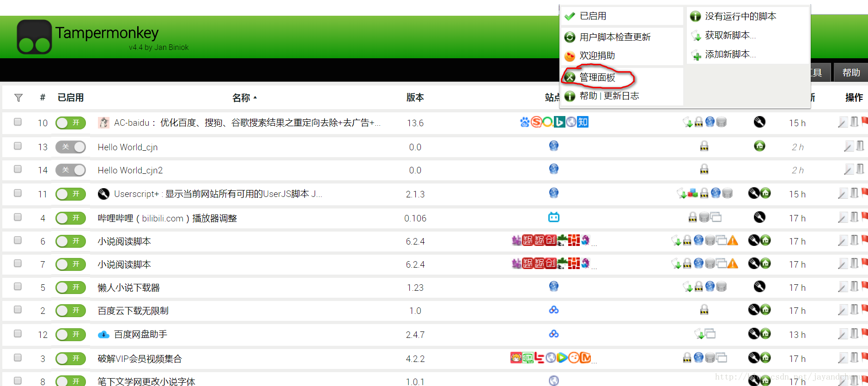
Task: Choose 获取新脚本... in popup menu
Action: pyautogui.click(x=730, y=36)
